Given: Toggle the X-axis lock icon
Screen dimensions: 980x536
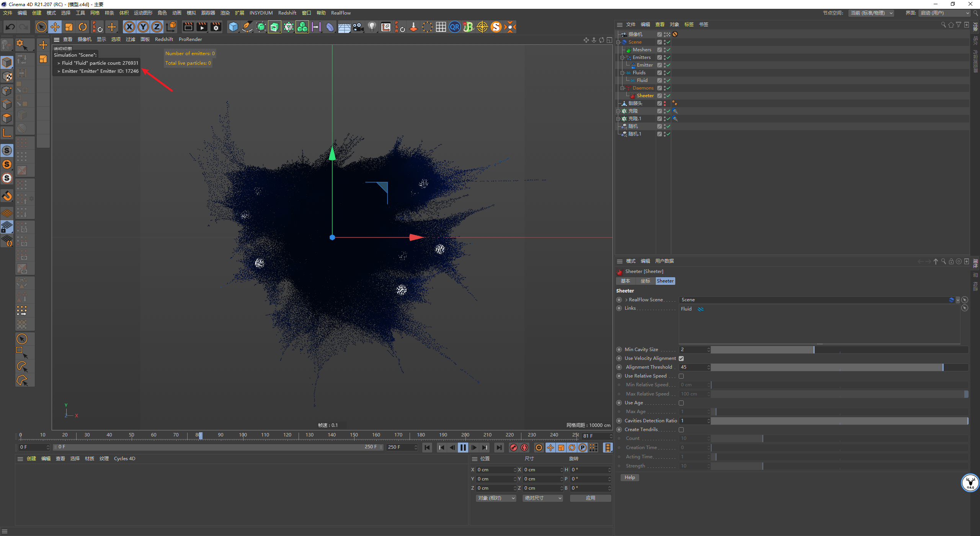Looking at the screenshot, I should coord(129,27).
